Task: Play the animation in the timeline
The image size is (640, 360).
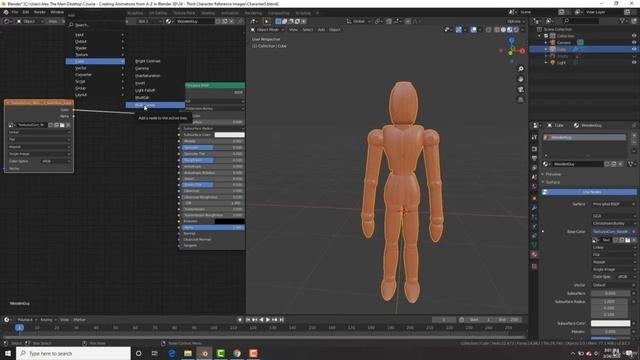Action: pyautogui.click(x=268, y=320)
